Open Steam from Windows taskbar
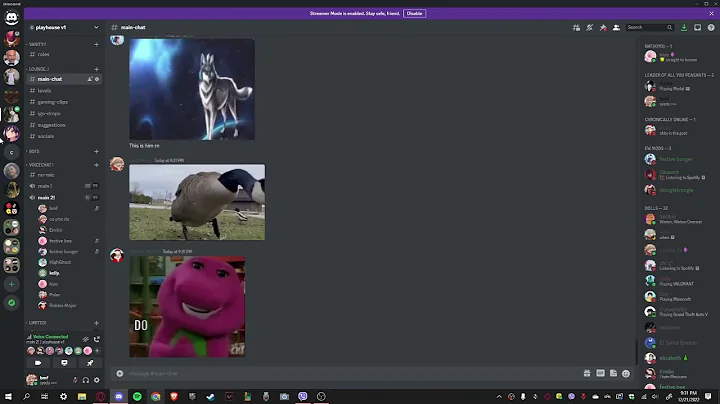720x404 pixels. click(210, 396)
